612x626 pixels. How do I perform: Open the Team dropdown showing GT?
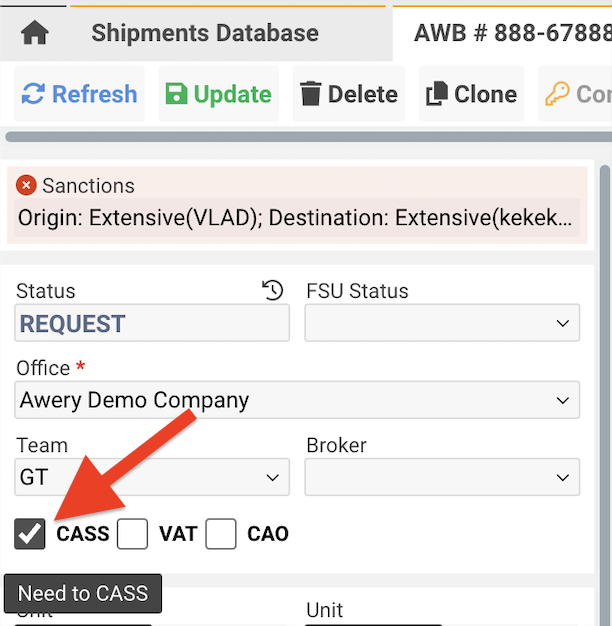pos(152,478)
